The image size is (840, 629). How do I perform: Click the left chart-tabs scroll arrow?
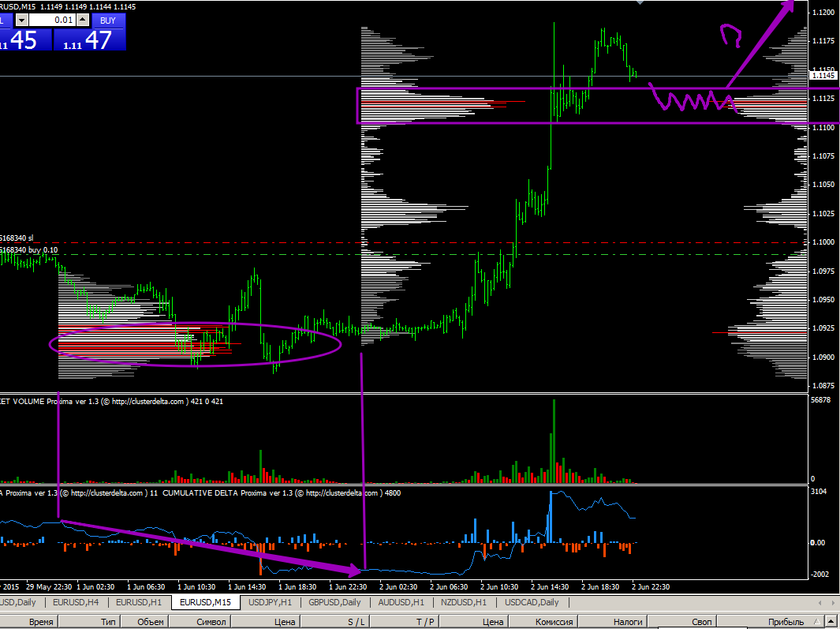pos(819,603)
